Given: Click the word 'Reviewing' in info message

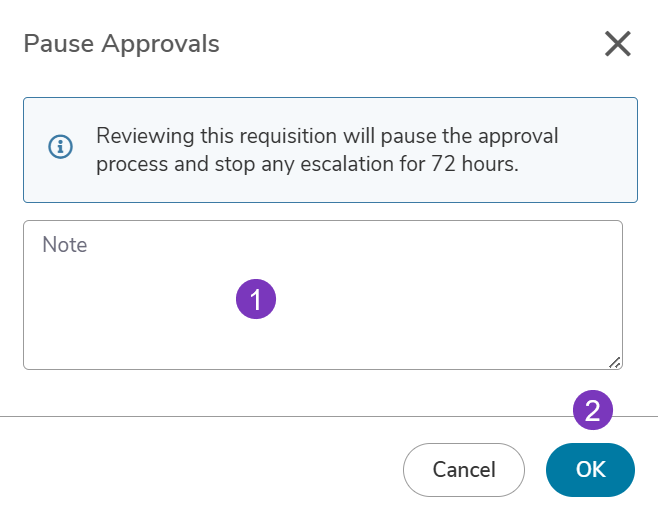Looking at the screenshot, I should pyautogui.click(x=145, y=136).
